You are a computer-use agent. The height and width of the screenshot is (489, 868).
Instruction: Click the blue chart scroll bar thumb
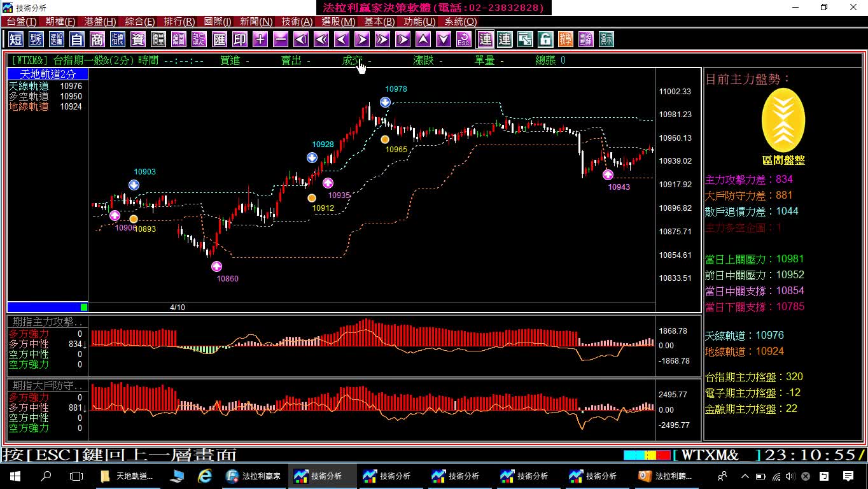pos(48,307)
